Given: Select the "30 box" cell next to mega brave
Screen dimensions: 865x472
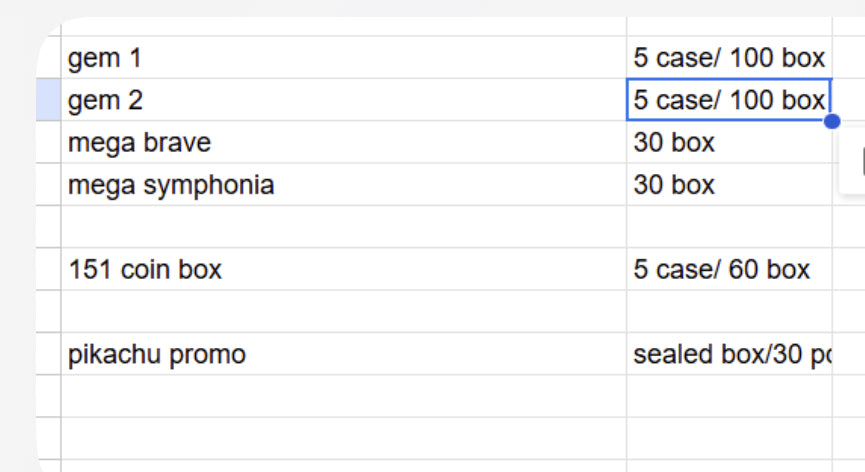Looking at the screenshot, I should 729,142.
